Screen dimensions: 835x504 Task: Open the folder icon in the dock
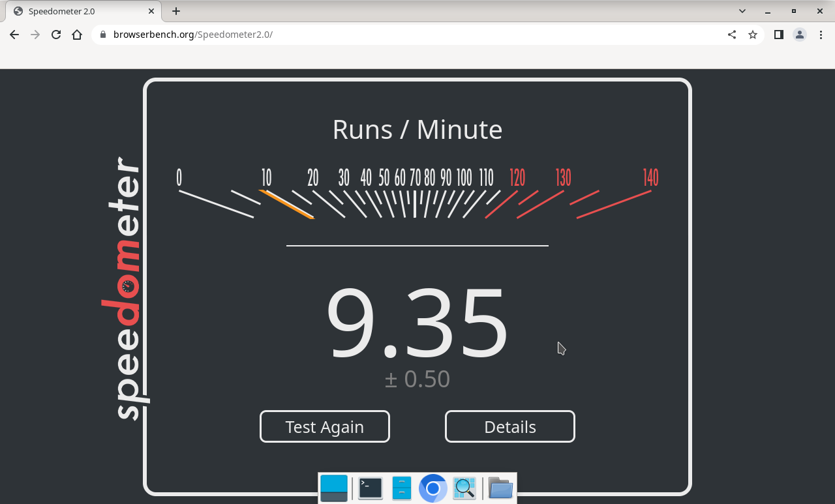pos(500,488)
